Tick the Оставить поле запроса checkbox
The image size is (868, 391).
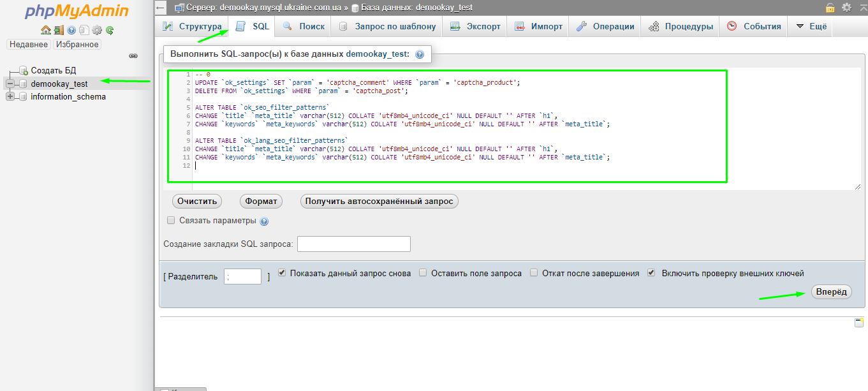423,272
